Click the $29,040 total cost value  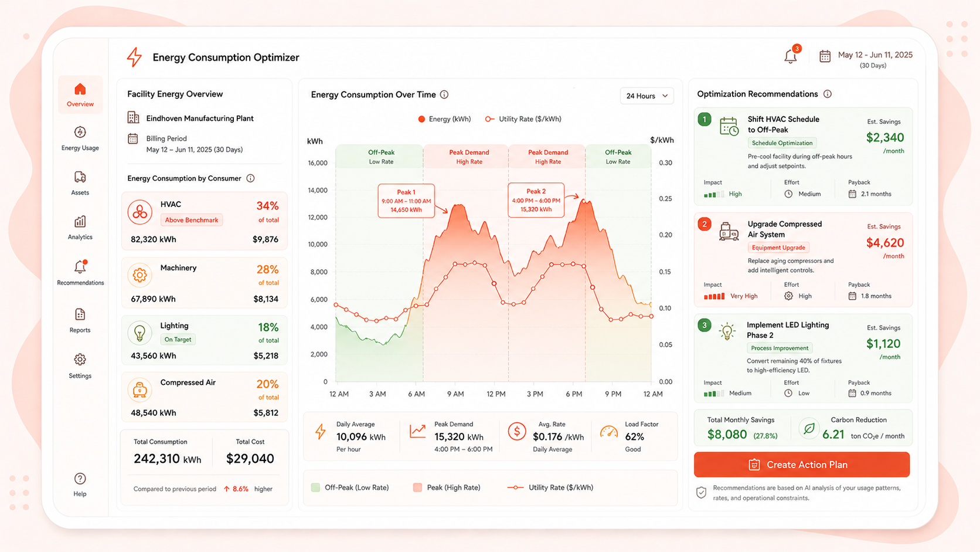pos(250,459)
